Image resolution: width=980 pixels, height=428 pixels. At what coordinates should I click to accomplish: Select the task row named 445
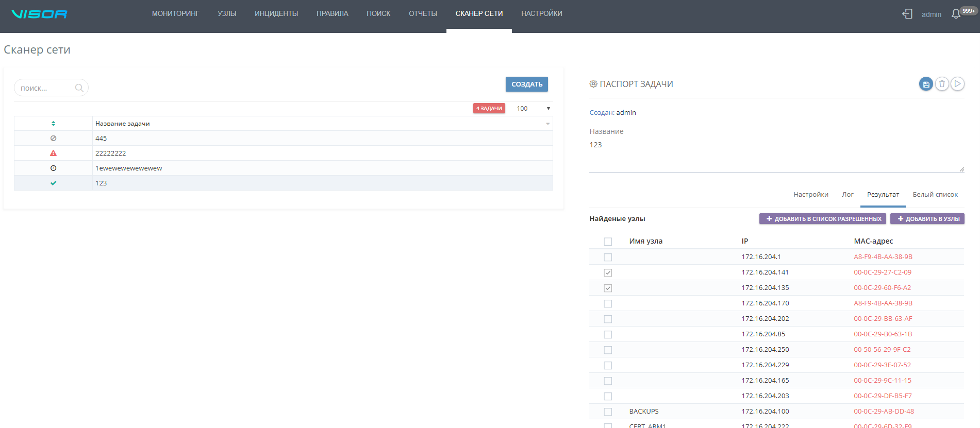(284, 139)
